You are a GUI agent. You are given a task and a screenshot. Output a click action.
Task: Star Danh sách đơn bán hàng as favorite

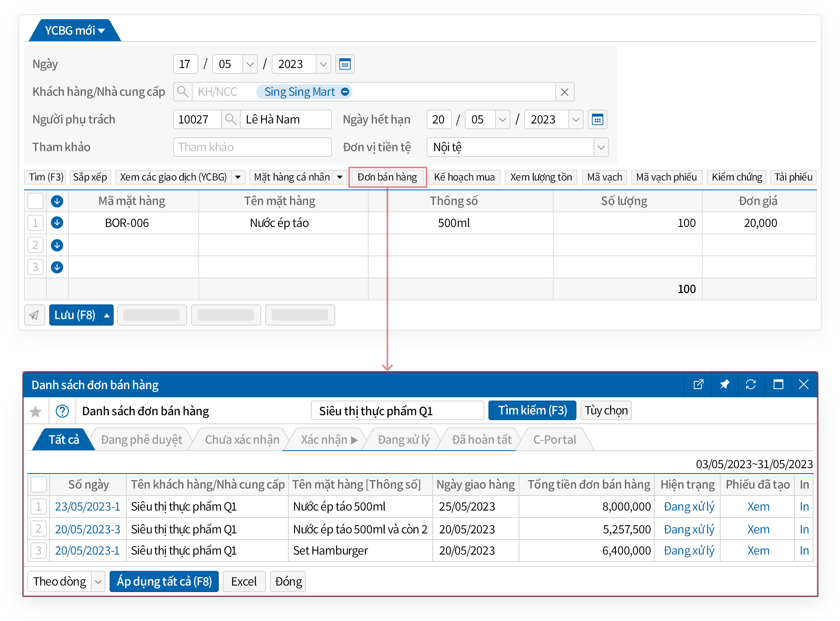point(36,411)
